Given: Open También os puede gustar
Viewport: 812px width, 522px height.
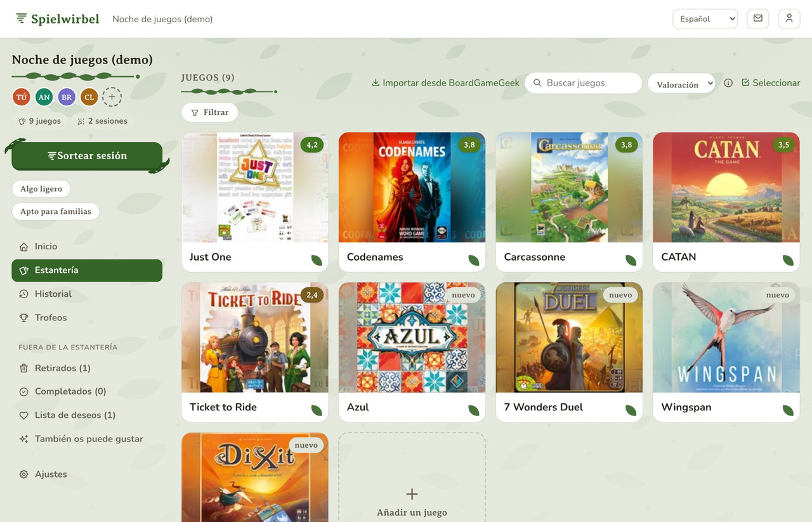Looking at the screenshot, I should point(87,439).
